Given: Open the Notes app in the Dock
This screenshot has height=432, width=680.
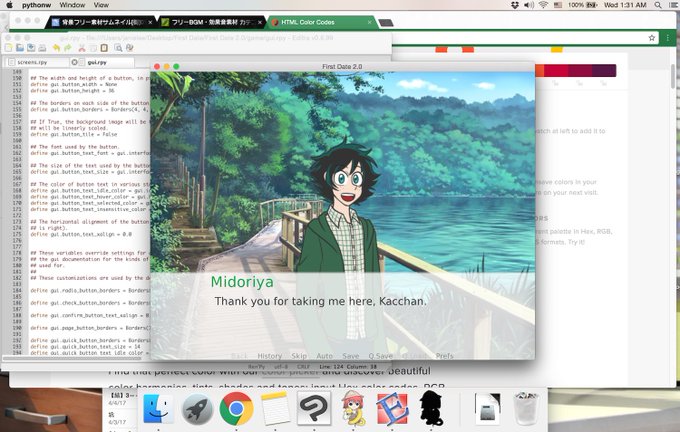Looking at the screenshot, I should [x=275, y=409].
